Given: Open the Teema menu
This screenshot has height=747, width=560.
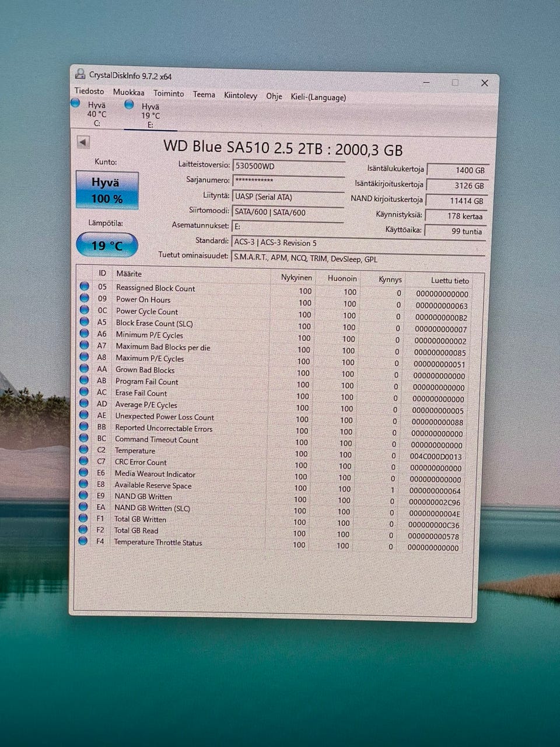Looking at the screenshot, I should point(204,95).
